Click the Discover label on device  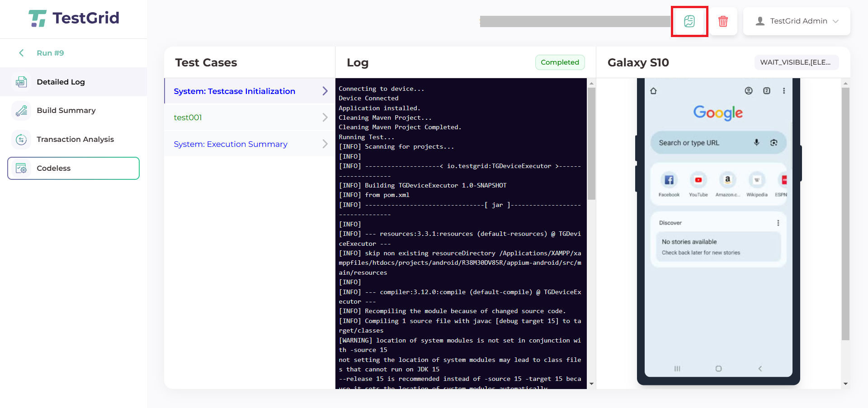click(670, 223)
